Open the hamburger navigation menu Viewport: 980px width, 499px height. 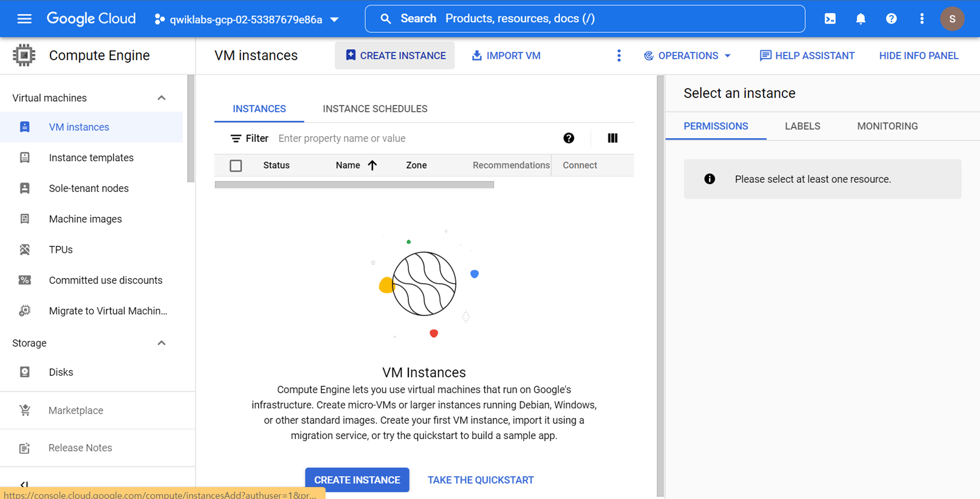(24, 19)
